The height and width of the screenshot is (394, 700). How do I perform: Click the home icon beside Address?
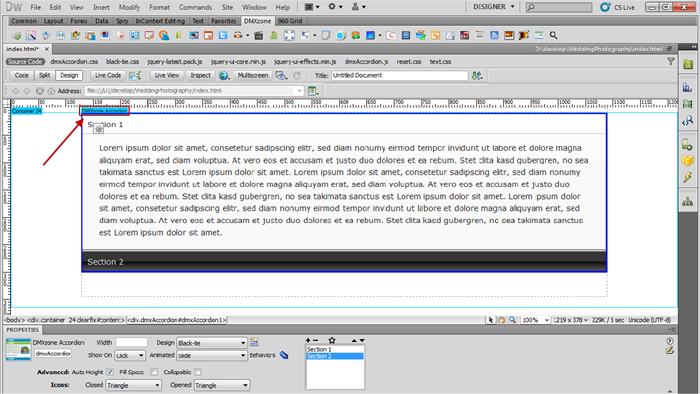click(x=51, y=91)
